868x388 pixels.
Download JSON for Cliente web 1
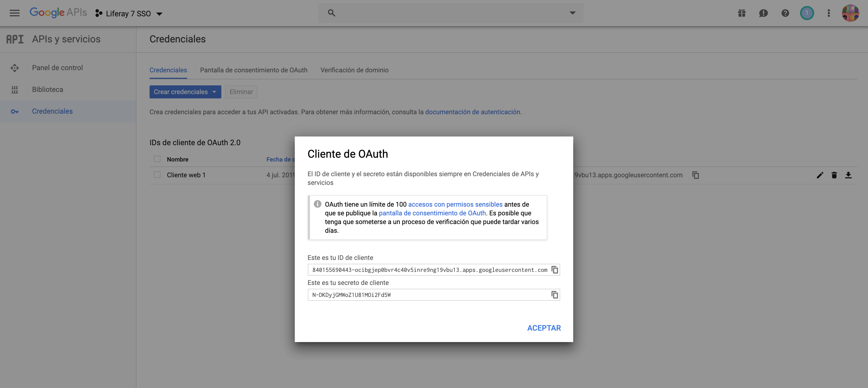pyautogui.click(x=848, y=175)
